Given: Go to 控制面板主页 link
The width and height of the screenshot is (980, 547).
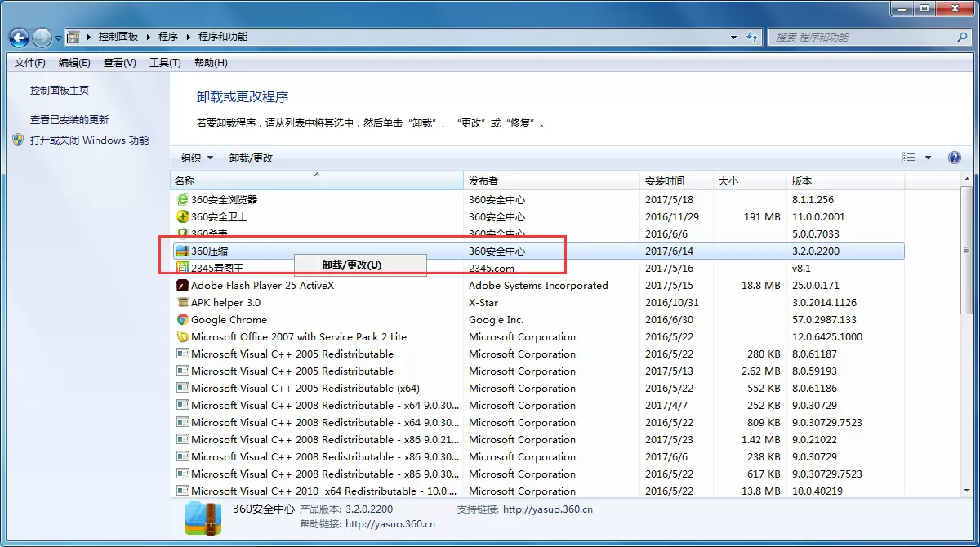Looking at the screenshot, I should pyautogui.click(x=60, y=91).
